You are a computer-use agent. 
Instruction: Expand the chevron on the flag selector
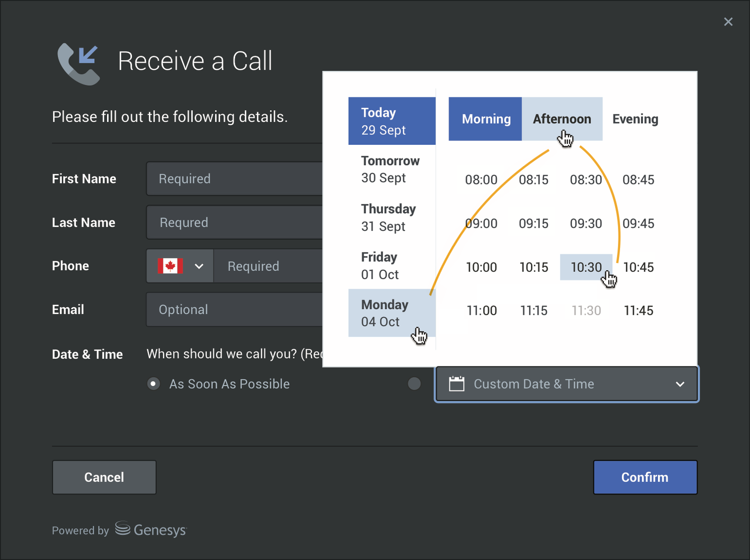(x=198, y=266)
